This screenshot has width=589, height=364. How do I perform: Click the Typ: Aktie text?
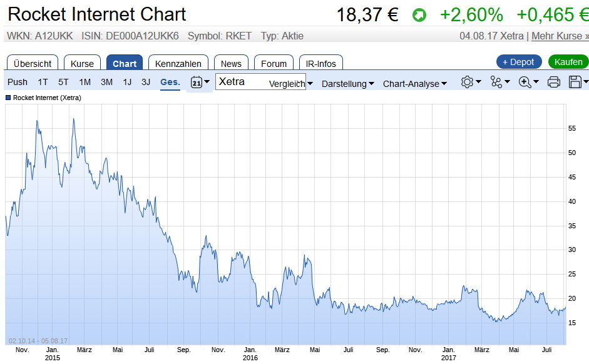282,36
